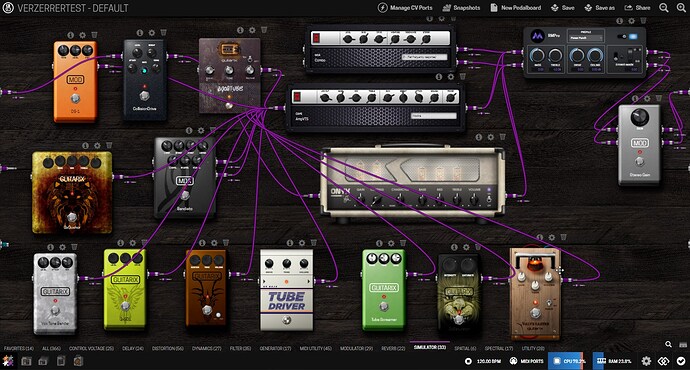Share the current pedalboard
The height and width of the screenshot is (370, 690).
tap(637, 7)
